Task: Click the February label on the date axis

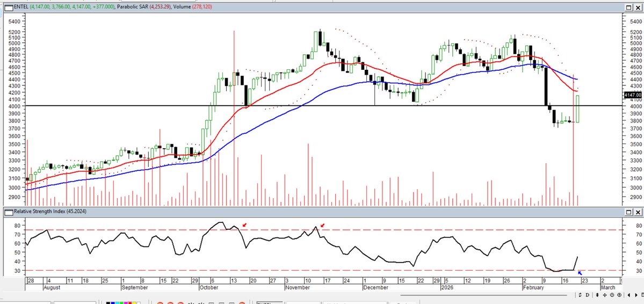Action: tap(533, 287)
